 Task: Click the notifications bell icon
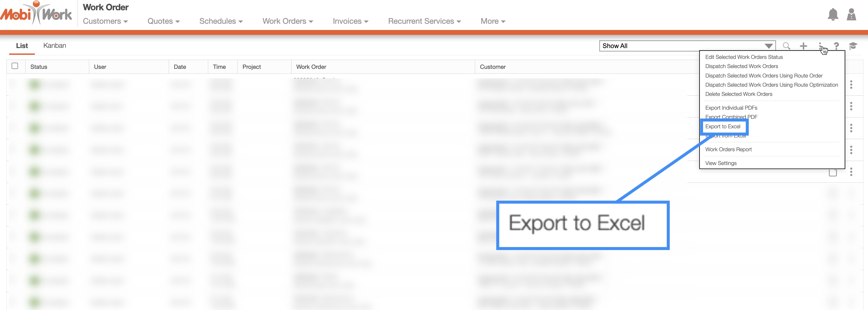[x=833, y=15]
